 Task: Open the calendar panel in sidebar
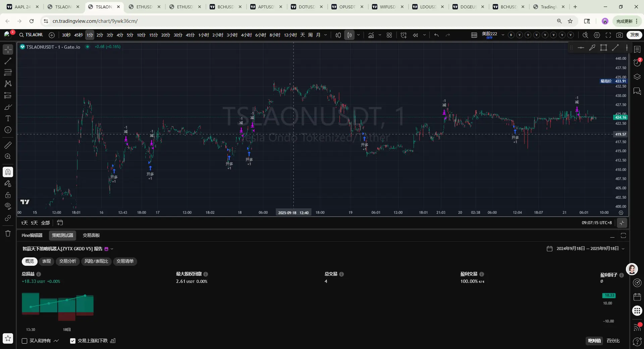(637, 297)
